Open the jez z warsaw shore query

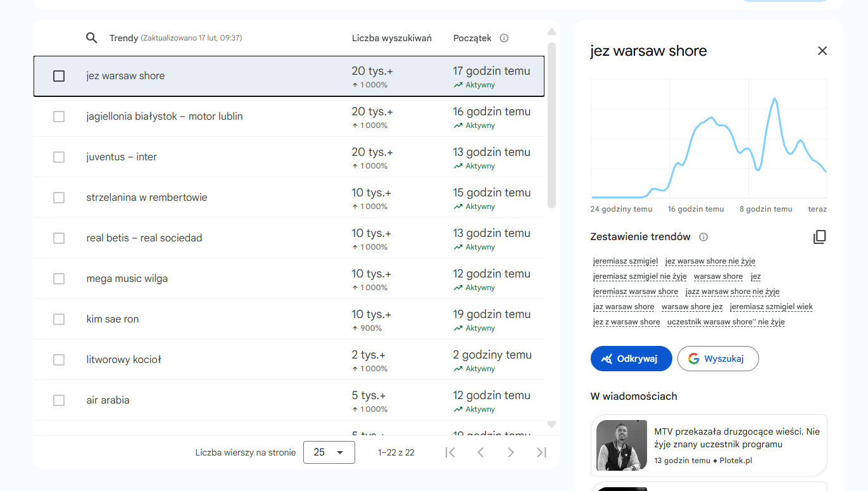(x=627, y=322)
